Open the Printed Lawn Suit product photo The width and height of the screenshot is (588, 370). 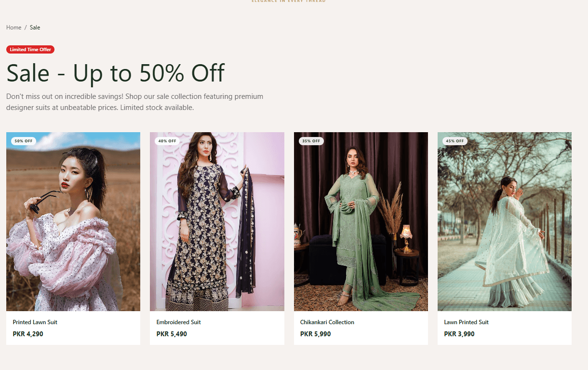click(73, 221)
